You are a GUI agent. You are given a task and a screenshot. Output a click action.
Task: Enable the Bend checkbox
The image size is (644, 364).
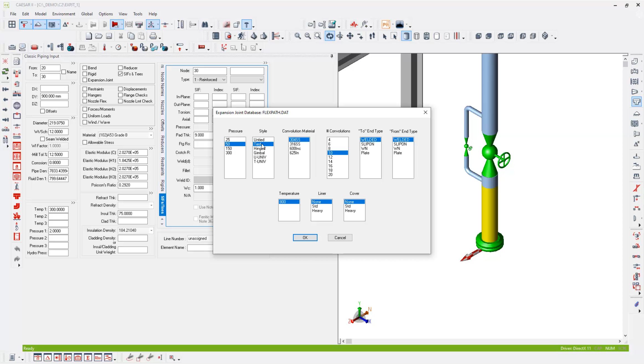click(85, 68)
